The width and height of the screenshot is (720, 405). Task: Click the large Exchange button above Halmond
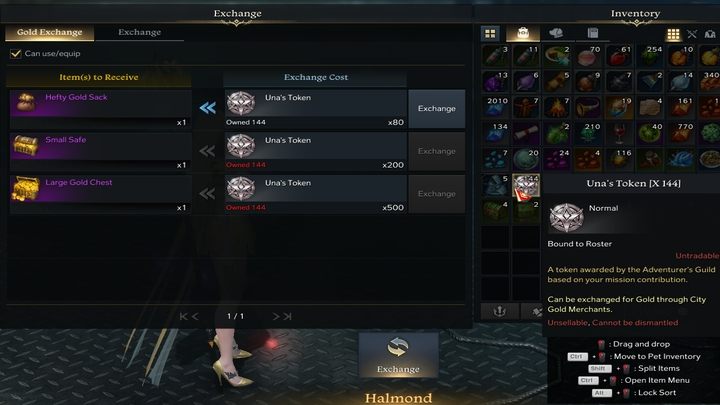[x=398, y=355]
